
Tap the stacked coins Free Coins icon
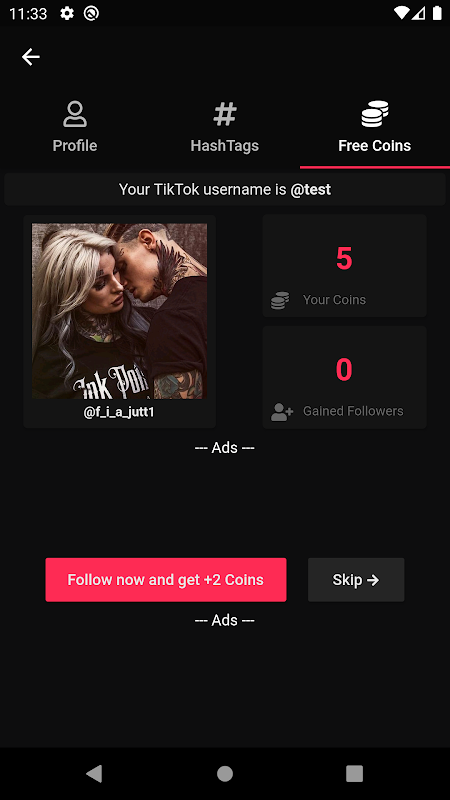(374, 114)
